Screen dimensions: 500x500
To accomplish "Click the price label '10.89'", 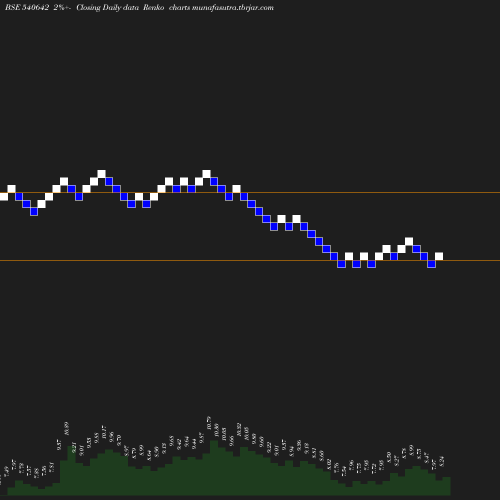I will (67, 429).
